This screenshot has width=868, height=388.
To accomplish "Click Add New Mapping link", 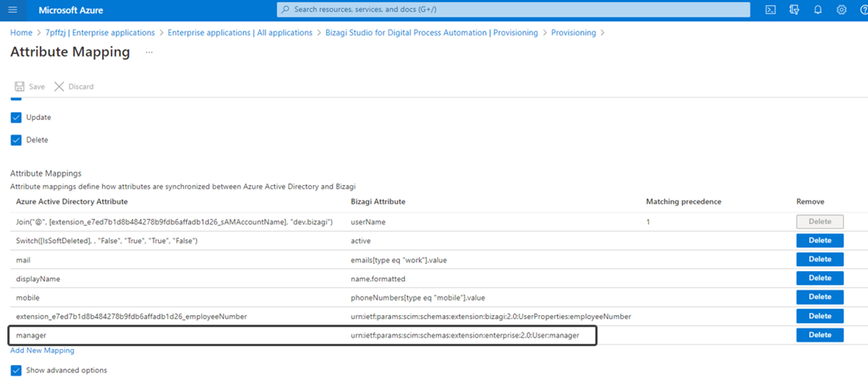I will [x=42, y=350].
